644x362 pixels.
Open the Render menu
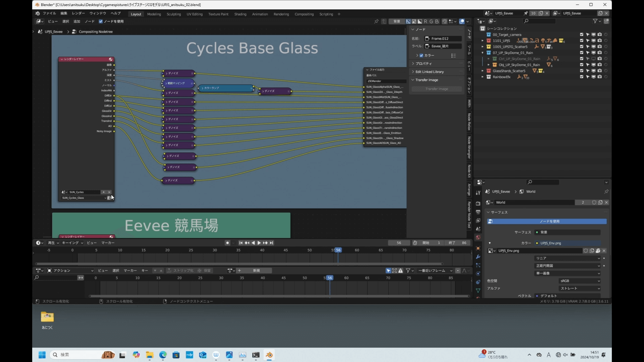pyautogui.click(x=78, y=13)
